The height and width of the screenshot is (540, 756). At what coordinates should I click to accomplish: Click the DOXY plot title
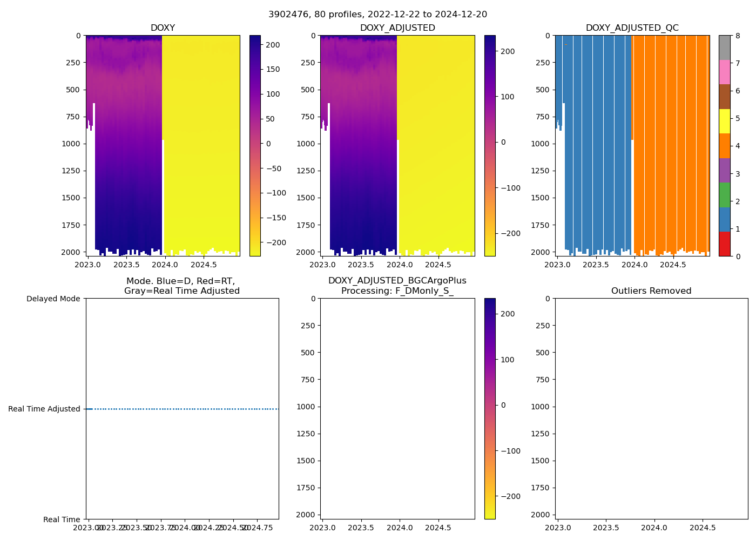click(x=163, y=28)
